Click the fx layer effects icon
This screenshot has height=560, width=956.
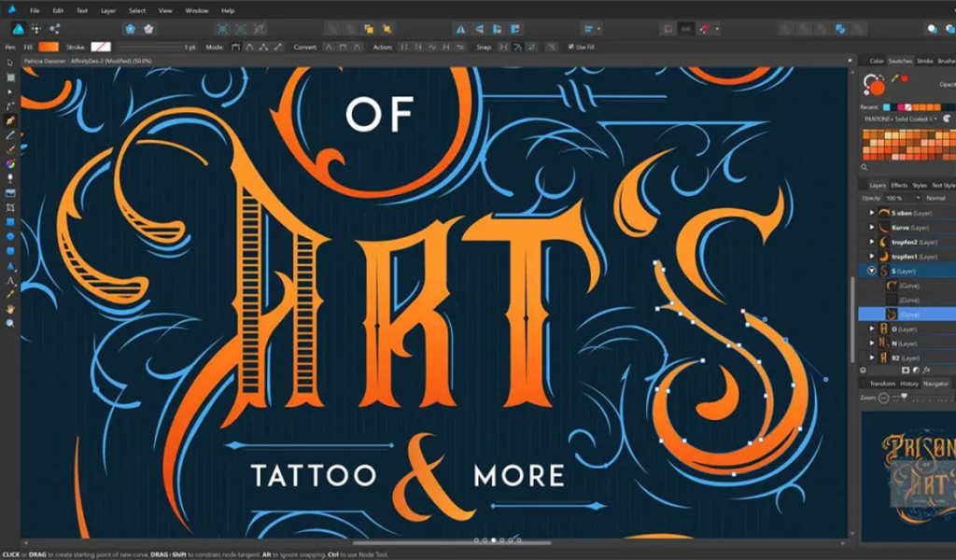[x=927, y=370]
